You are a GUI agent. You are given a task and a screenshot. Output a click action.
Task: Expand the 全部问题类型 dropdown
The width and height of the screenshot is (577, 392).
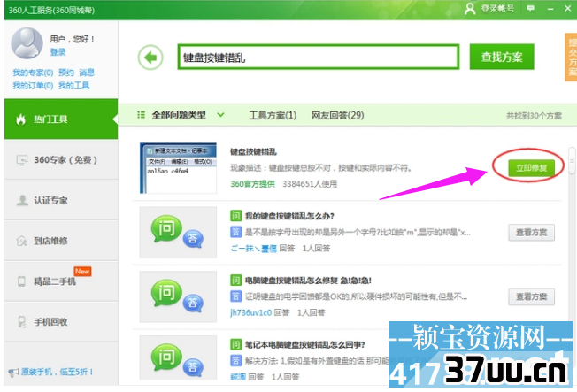220,115
